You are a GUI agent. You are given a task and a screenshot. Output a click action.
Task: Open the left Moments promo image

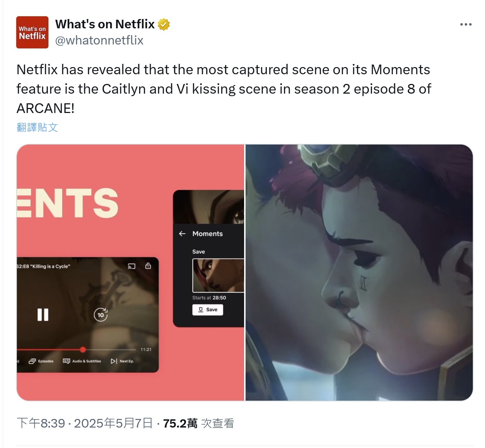point(130,273)
